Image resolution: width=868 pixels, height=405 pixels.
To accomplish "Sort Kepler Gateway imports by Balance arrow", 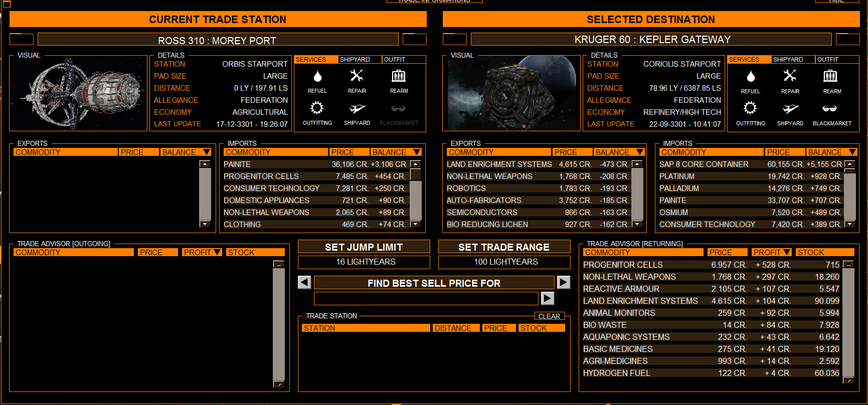I will coord(852,152).
